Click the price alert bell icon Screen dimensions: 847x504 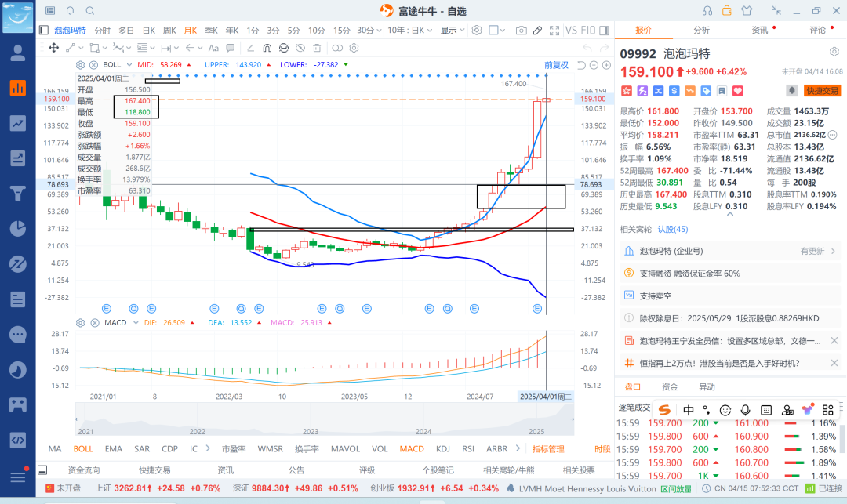(792, 91)
